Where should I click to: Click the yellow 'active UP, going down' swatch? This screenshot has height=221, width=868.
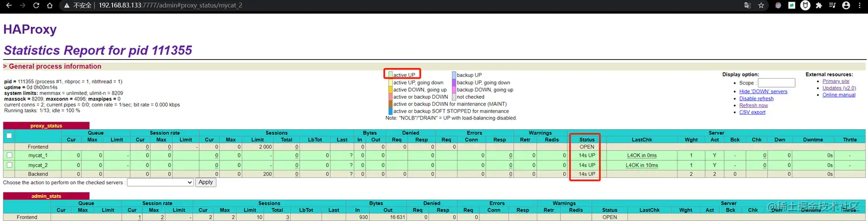coord(390,82)
